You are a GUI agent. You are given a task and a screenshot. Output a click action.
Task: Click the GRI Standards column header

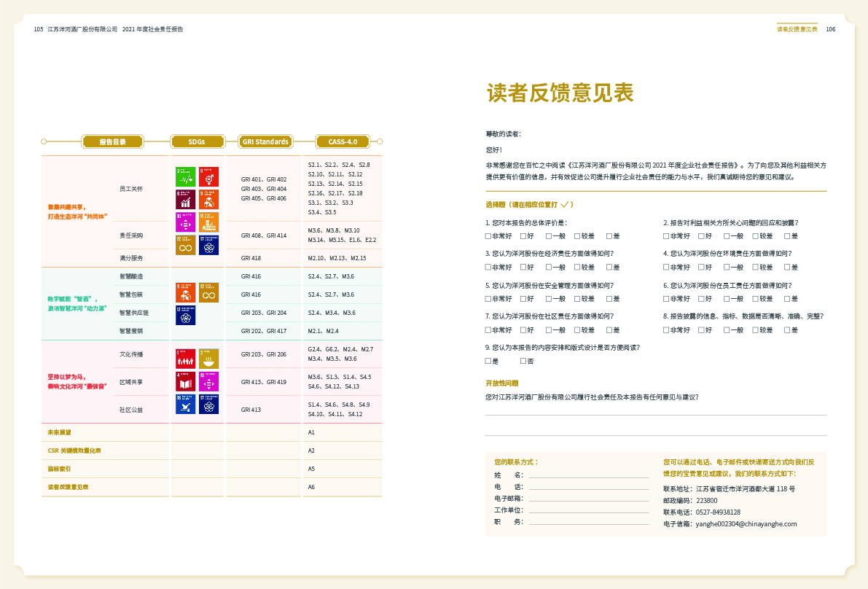(x=265, y=141)
